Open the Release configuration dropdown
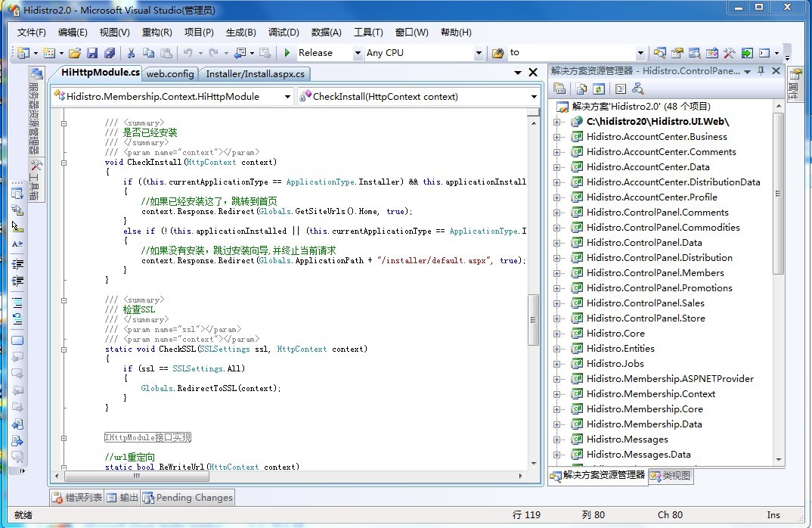 coord(358,53)
